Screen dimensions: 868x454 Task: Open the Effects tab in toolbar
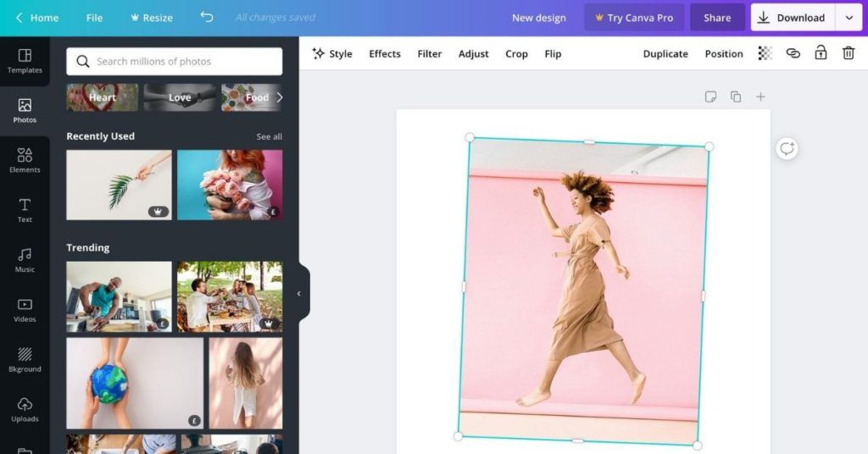coord(384,53)
